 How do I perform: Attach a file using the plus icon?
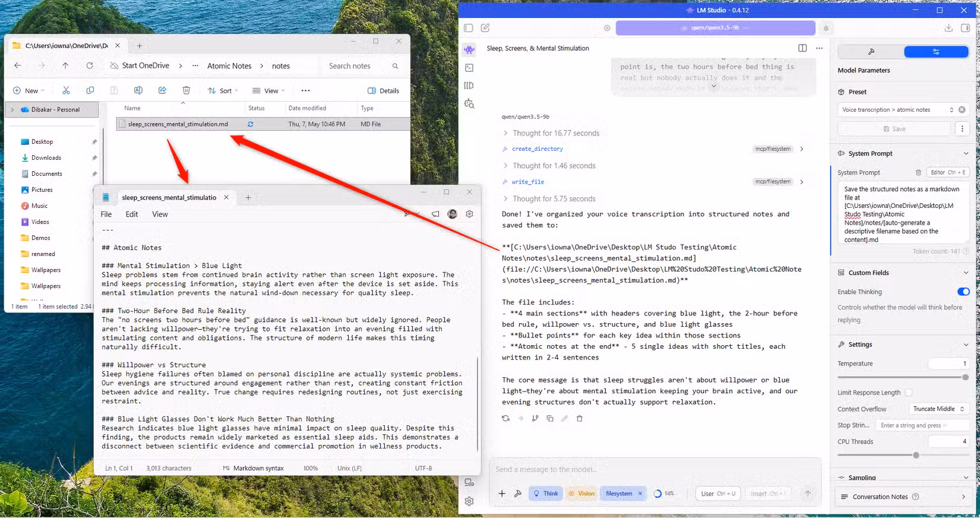502,493
